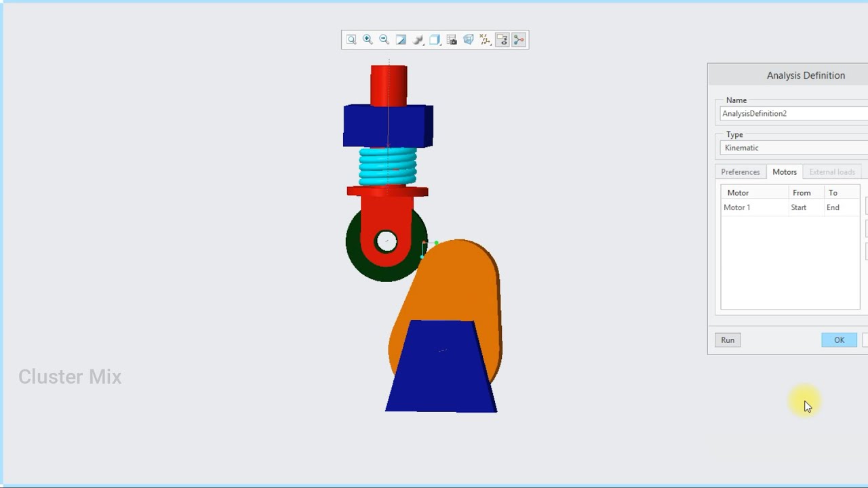Viewport: 868px width, 488px height.
Task: Click the Zoom In icon
Action: 368,40
